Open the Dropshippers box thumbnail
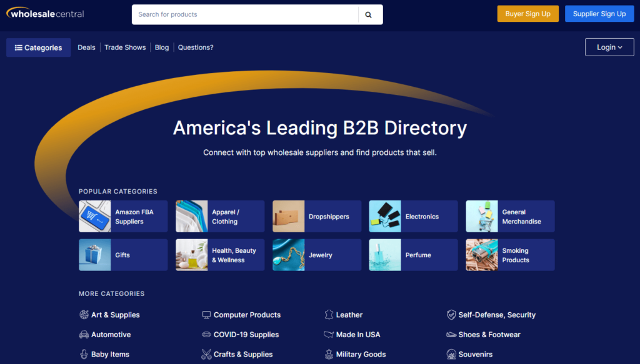Viewport: 640px width, 364px height. pyautogui.click(x=288, y=217)
